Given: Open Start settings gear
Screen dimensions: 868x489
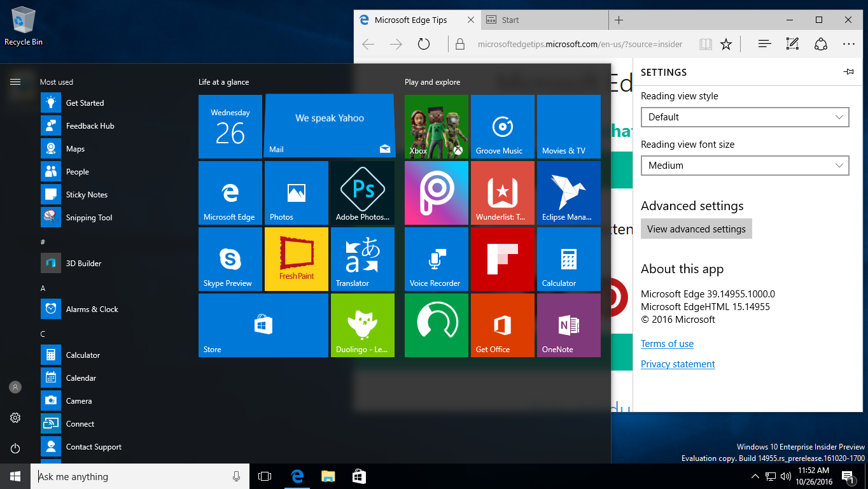Looking at the screenshot, I should 15,418.
